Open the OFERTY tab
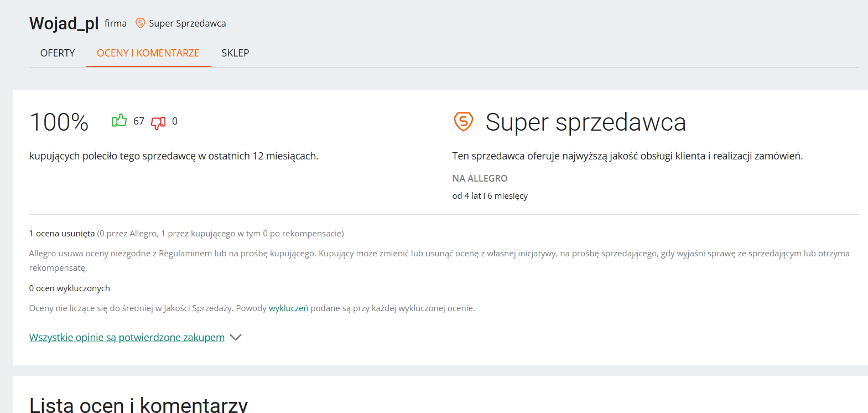The width and height of the screenshot is (868, 413). [58, 53]
